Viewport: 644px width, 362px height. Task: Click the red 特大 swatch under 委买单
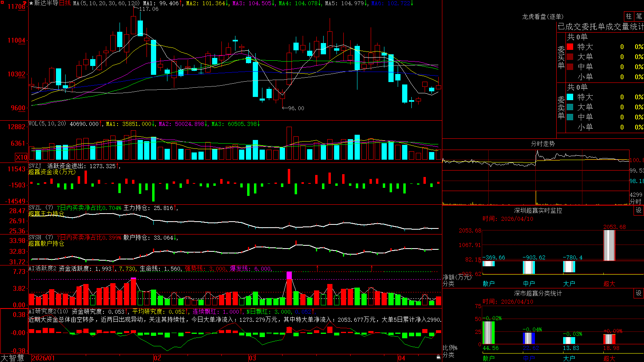[570, 47]
